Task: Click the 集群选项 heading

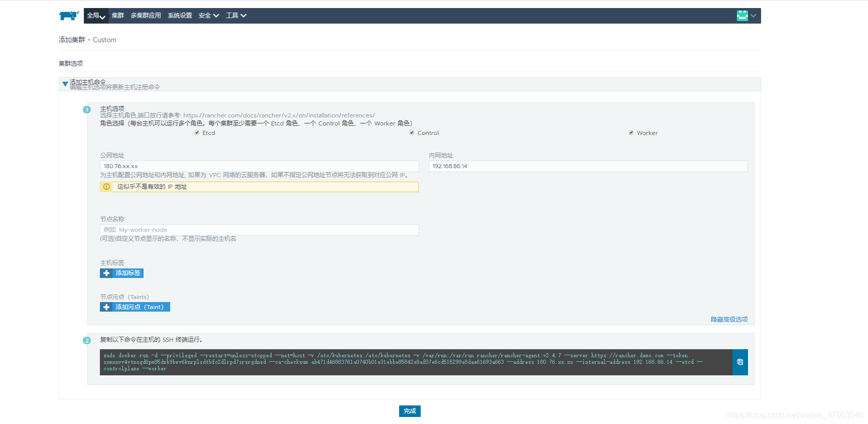Action: (x=71, y=64)
